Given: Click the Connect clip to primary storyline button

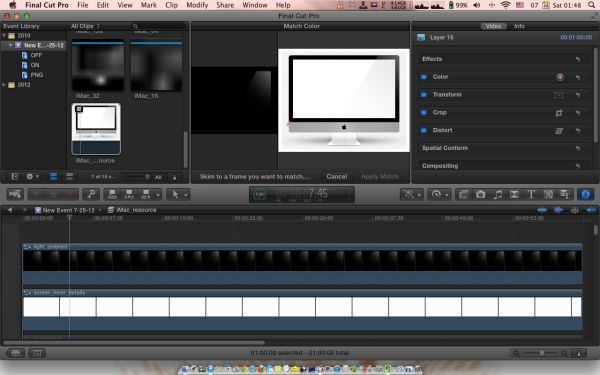Looking at the screenshot, I should pos(112,194).
